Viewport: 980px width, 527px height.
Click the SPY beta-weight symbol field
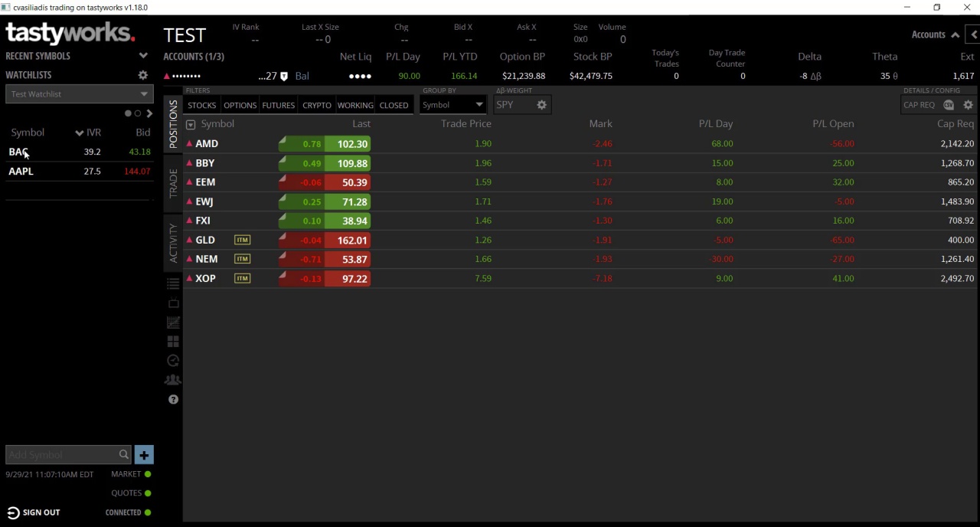point(513,105)
